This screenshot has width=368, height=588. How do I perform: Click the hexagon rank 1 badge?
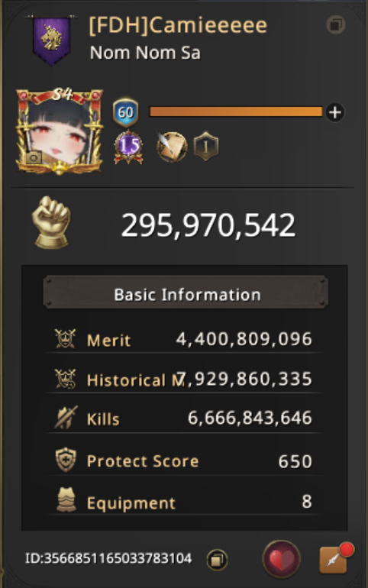pyautogui.click(x=205, y=147)
